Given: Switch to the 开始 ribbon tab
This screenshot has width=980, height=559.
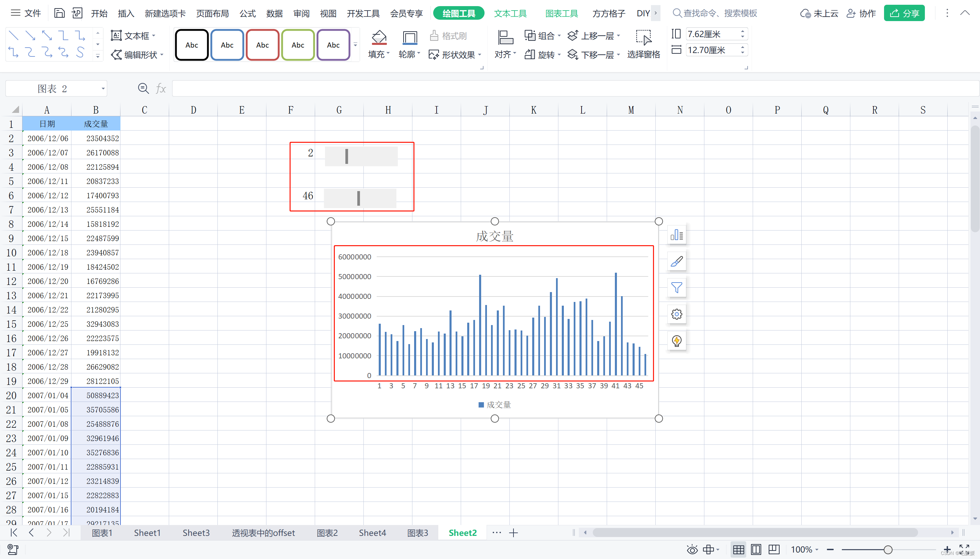Looking at the screenshot, I should click(x=99, y=14).
